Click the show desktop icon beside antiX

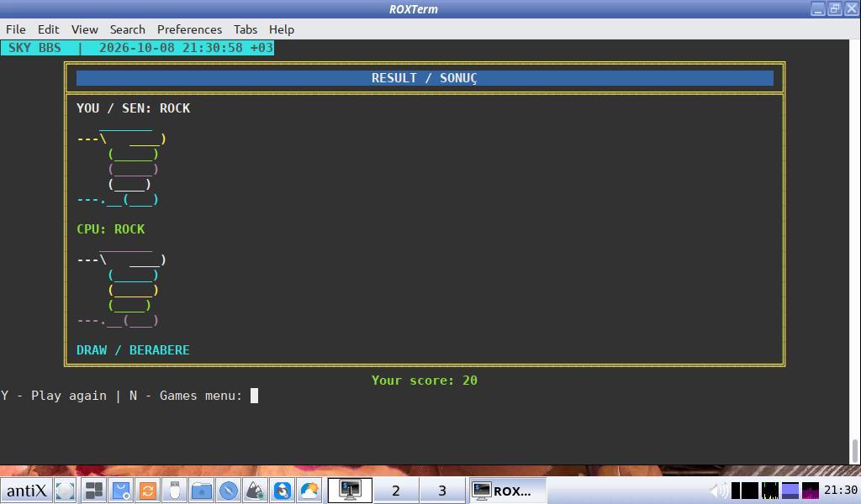(65, 491)
